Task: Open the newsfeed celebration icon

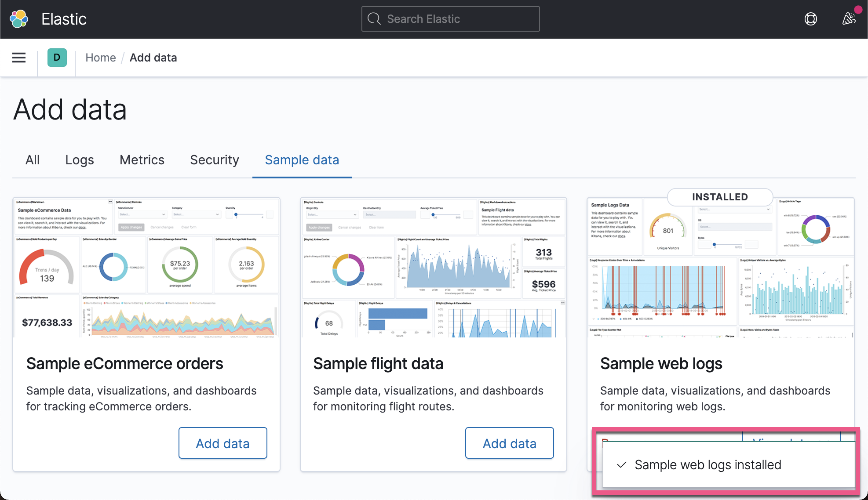Action: point(848,19)
